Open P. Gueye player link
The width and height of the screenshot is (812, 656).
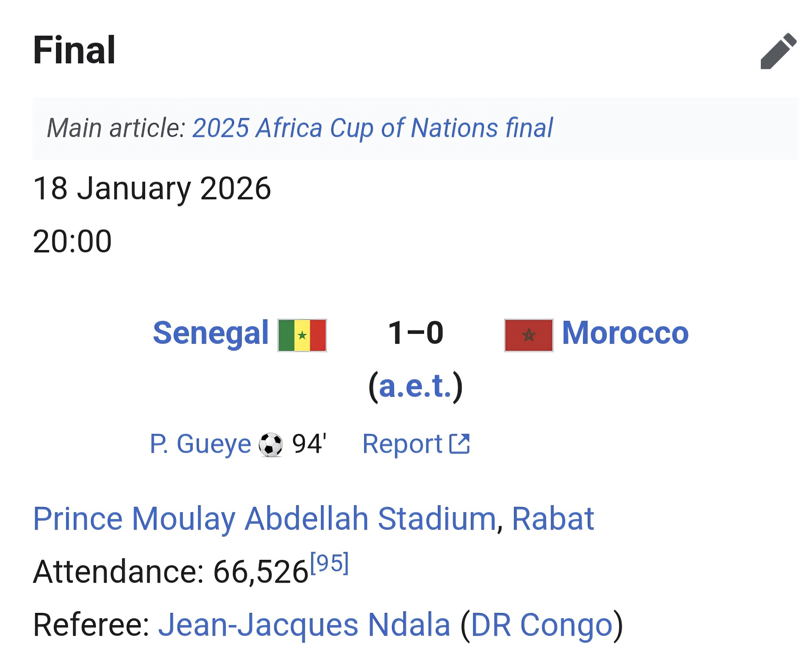coord(200,444)
